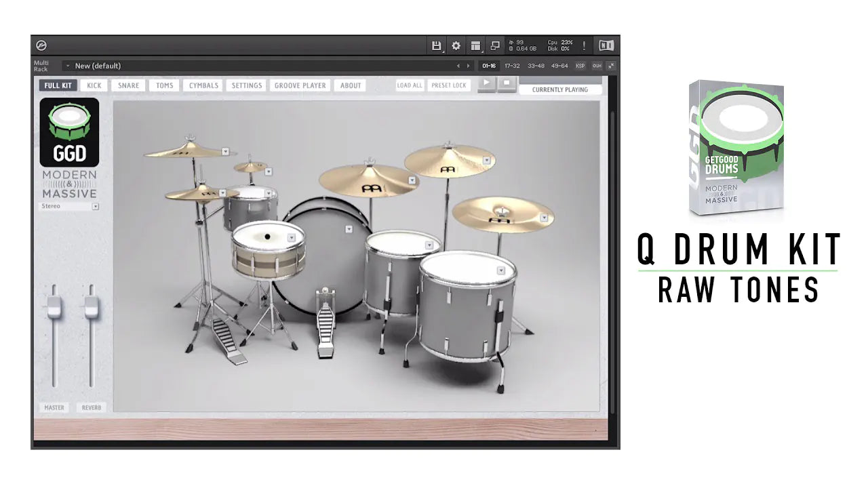Viewport: 868px width, 488px height.
Task: Open Kontakt options gear icon
Action: [x=456, y=46]
